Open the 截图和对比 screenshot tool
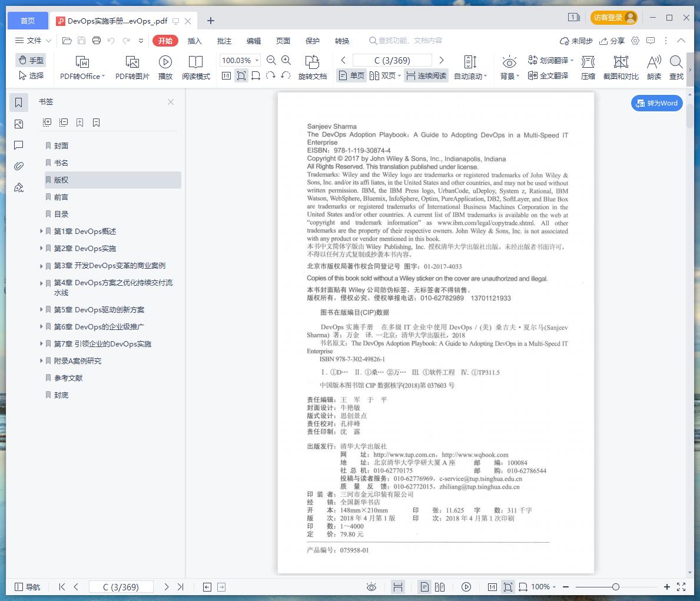The width and height of the screenshot is (700, 601). pyautogui.click(x=621, y=68)
